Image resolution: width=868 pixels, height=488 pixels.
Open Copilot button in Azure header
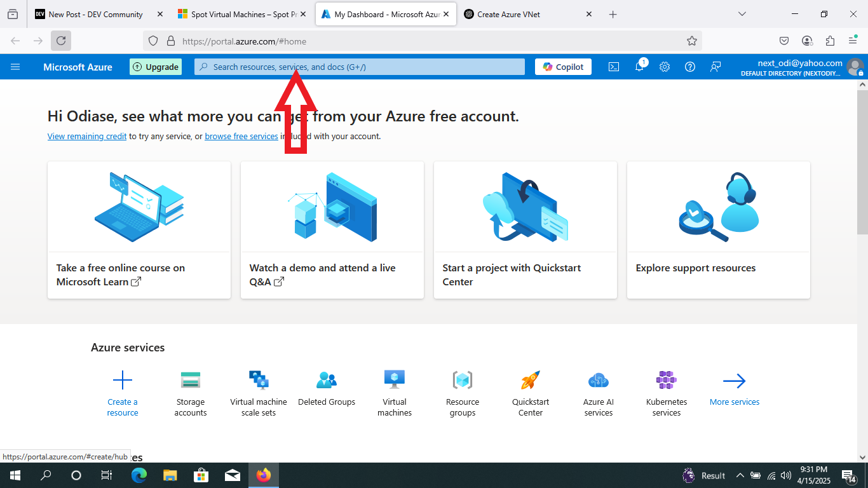[x=563, y=67]
